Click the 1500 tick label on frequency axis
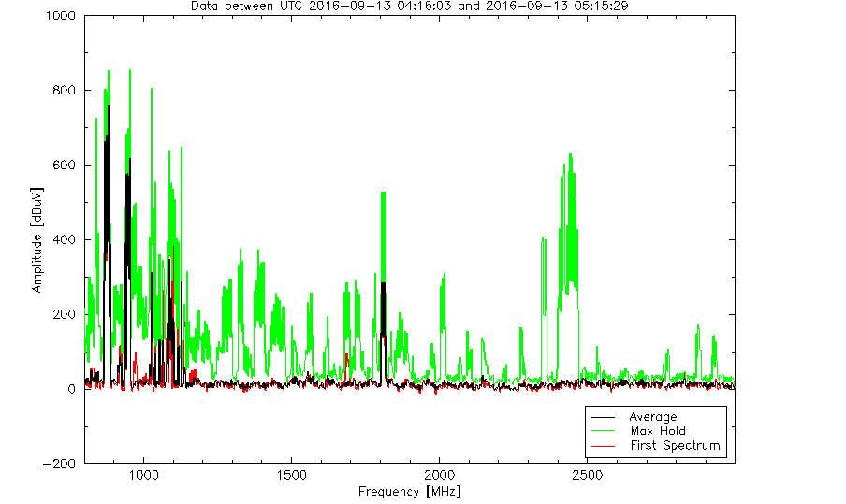846x504 pixels. pos(291,475)
